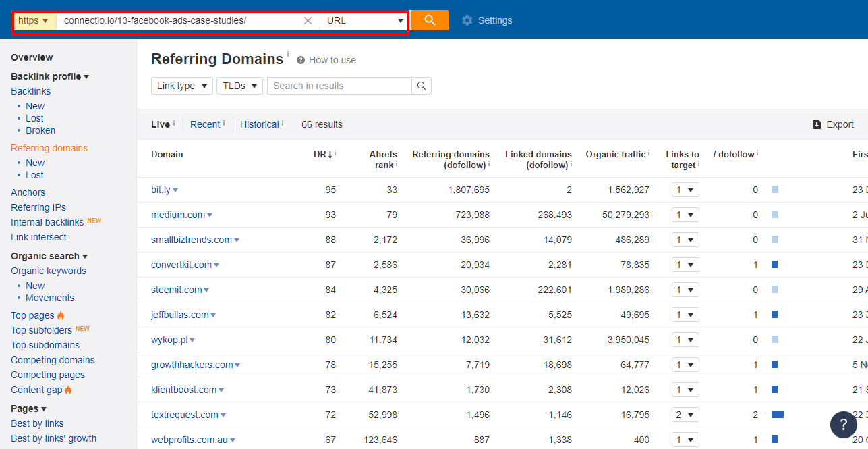This screenshot has height=449, width=868.
Task: Sort by the Linked domains (dofollow) column
Action: click(538, 159)
